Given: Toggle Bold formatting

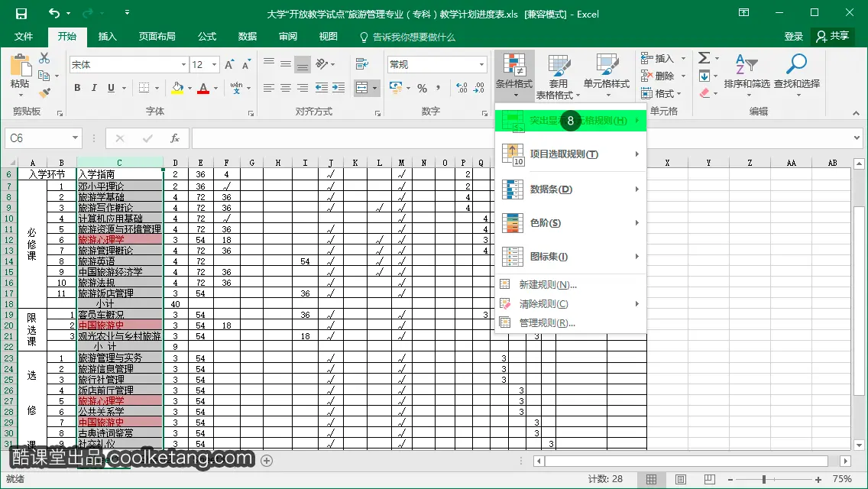Looking at the screenshot, I should click(77, 88).
